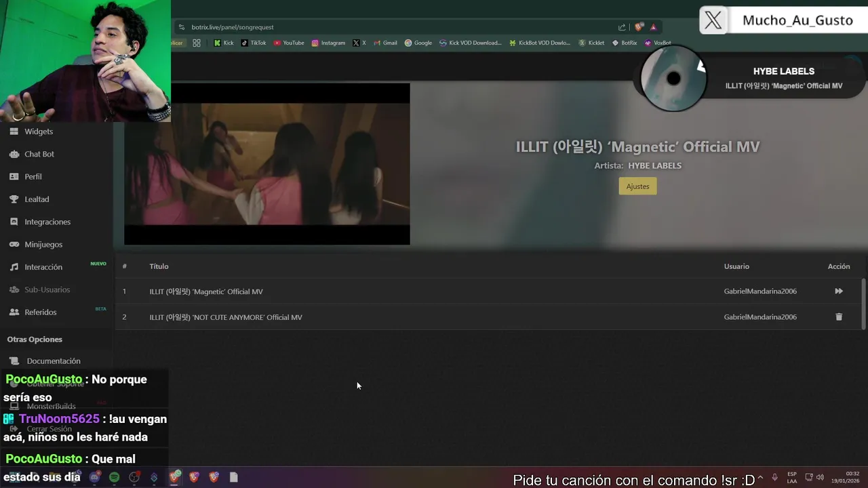Click the Interacción music note icon
Viewport: 868px width, 488px height.
click(14, 267)
